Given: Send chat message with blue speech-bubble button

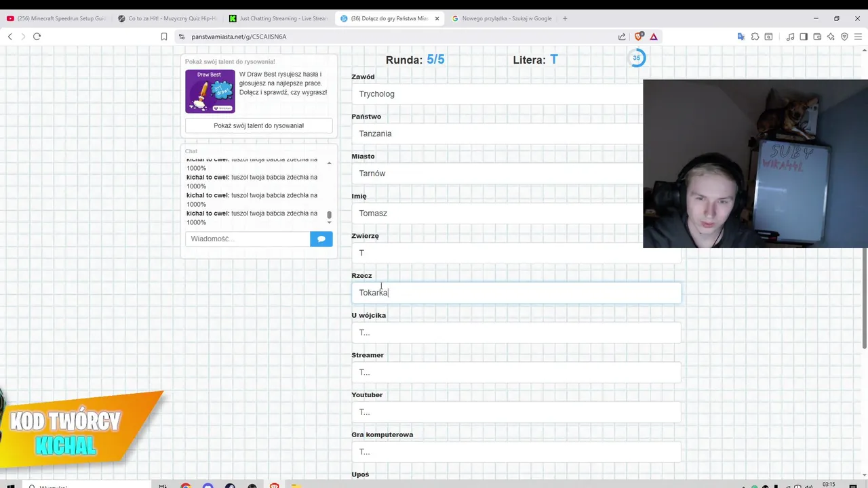Looking at the screenshot, I should click(x=321, y=239).
